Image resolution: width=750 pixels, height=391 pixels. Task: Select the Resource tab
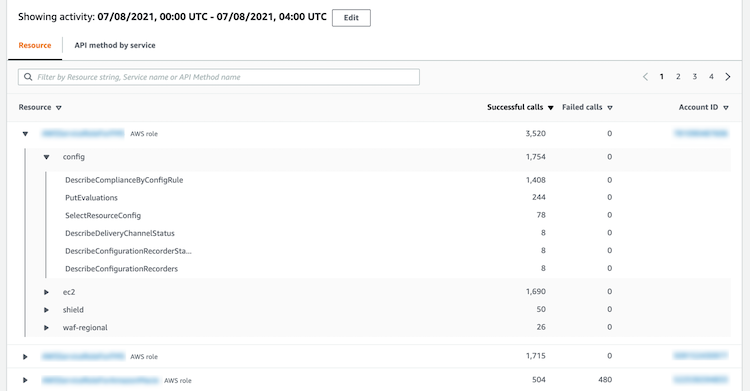pyautogui.click(x=35, y=45)
